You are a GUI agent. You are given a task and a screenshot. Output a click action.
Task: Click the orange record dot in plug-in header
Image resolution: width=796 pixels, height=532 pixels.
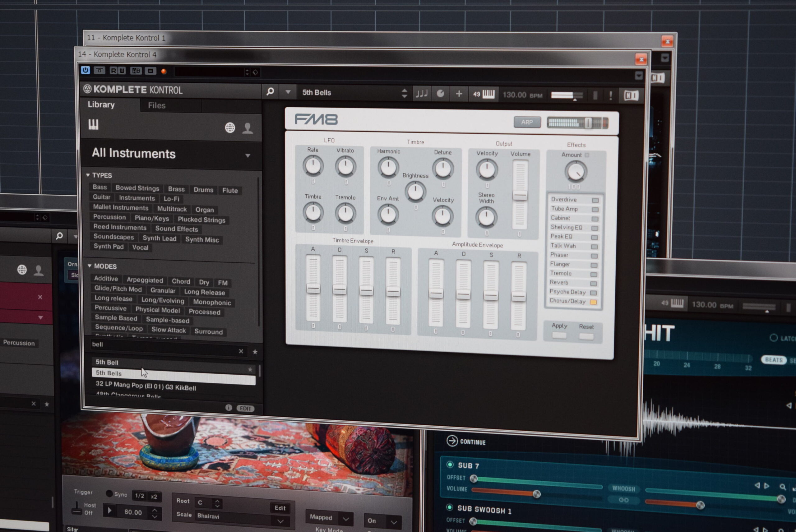164,71
